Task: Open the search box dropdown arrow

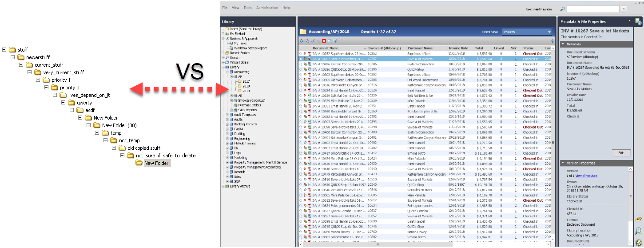Action: [x=623, y=9]
